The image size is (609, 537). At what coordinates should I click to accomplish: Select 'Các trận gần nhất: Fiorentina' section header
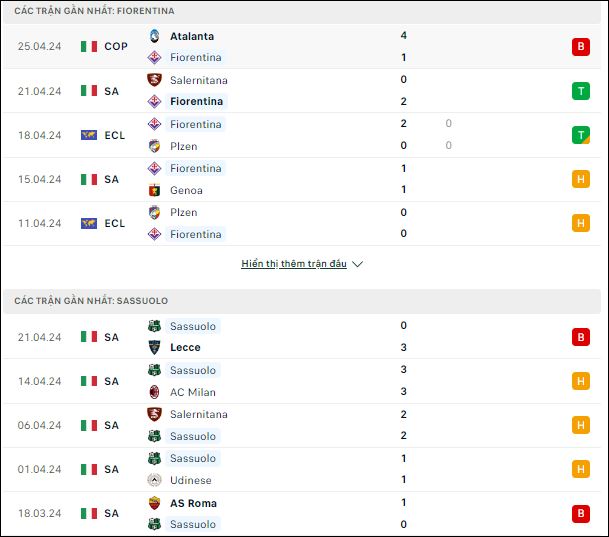(x=94, y=11)
